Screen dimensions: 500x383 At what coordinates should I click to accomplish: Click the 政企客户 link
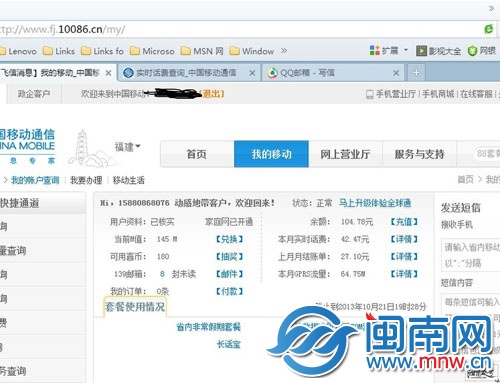(x=34, y=94)
